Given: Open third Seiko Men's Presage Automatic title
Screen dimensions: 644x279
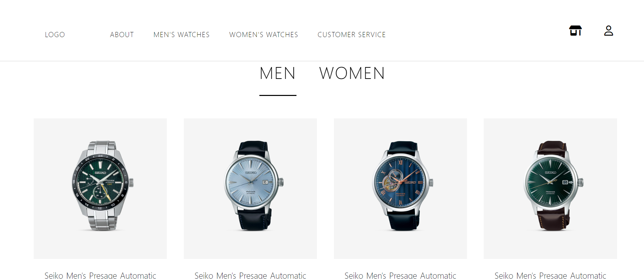Looking at the screenshot, I should [400, 275].
